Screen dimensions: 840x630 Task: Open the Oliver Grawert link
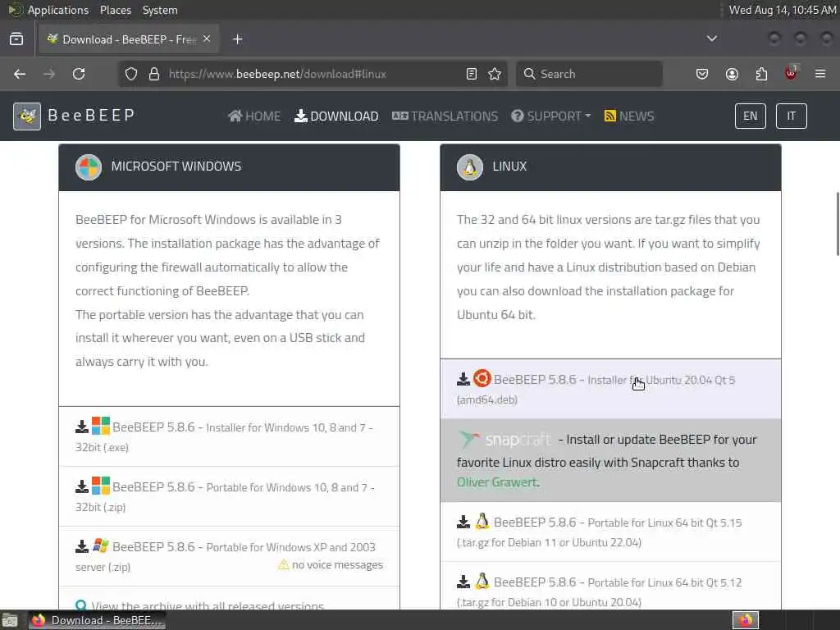(x=496, y=482)
